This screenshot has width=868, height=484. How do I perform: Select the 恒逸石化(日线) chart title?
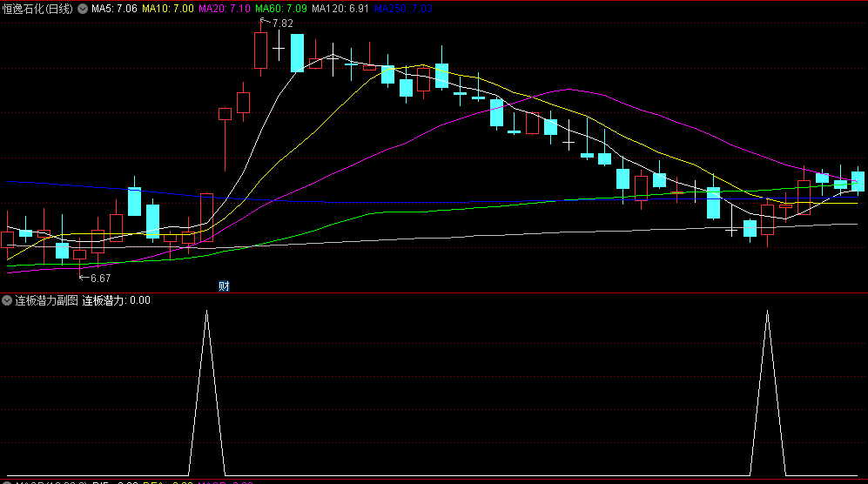[37, 9]
